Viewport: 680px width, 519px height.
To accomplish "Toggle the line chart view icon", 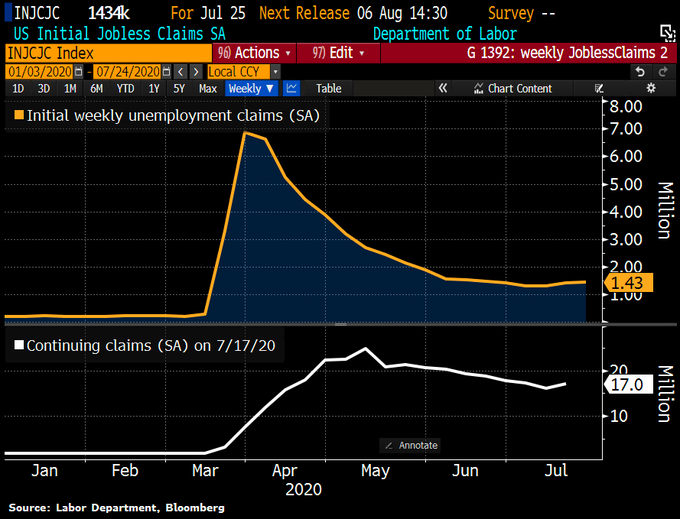I will (x=292, y=88).
